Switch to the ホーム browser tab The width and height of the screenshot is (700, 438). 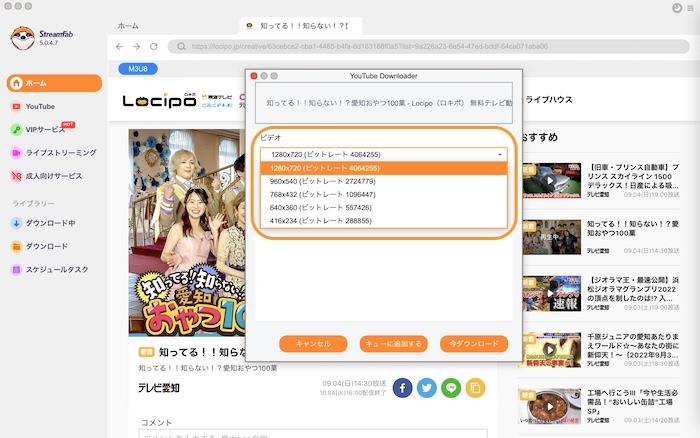click(x=128, y=26)
